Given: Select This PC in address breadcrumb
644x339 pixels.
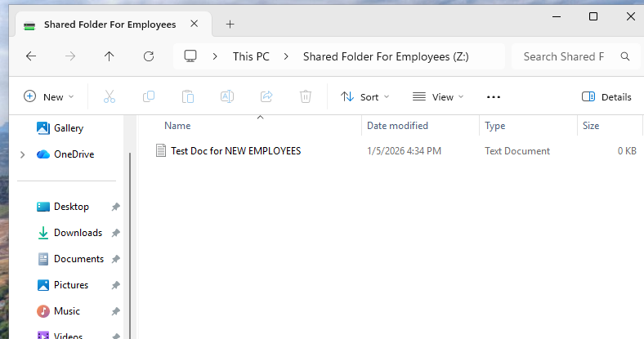Looking at the screenshot, I should click(x=251, y=56).
